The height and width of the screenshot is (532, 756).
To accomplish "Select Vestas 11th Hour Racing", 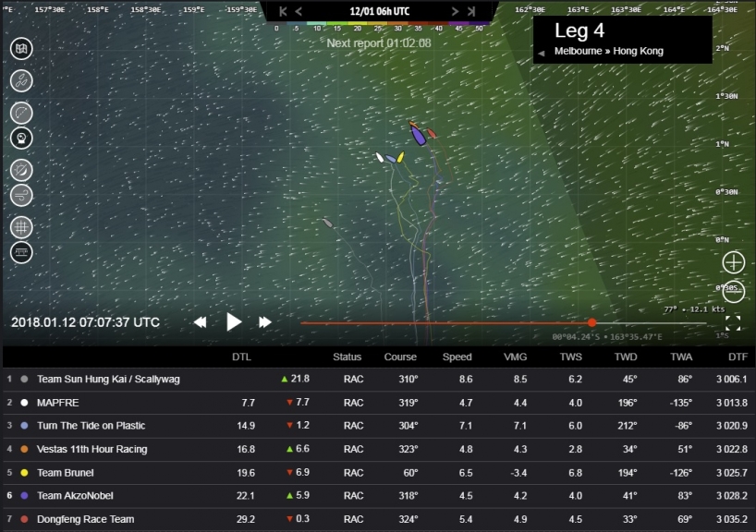I will click(92, 449).
